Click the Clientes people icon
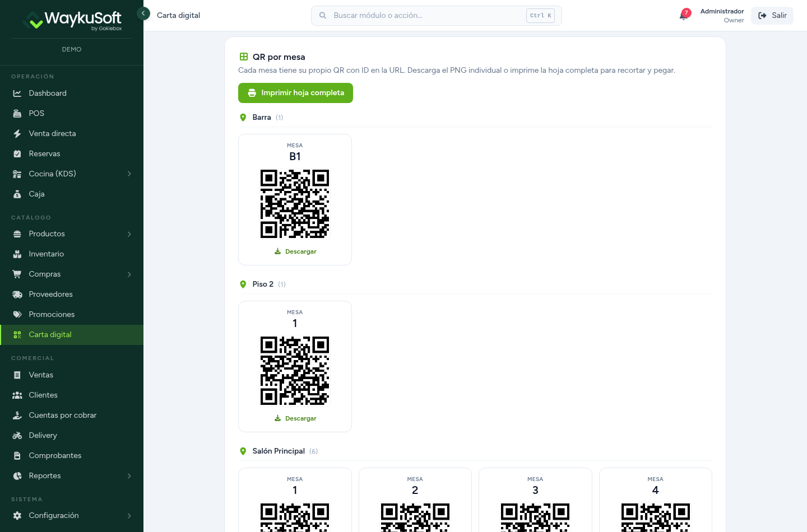Screen dimensions: 807x532 tap(17, 395)
